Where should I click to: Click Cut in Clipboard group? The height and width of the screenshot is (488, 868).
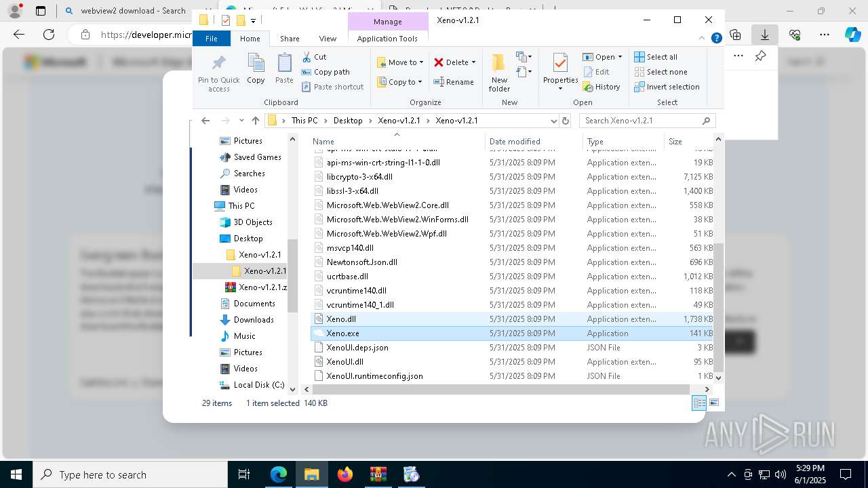pyautogui.click(x=314, y=57)
